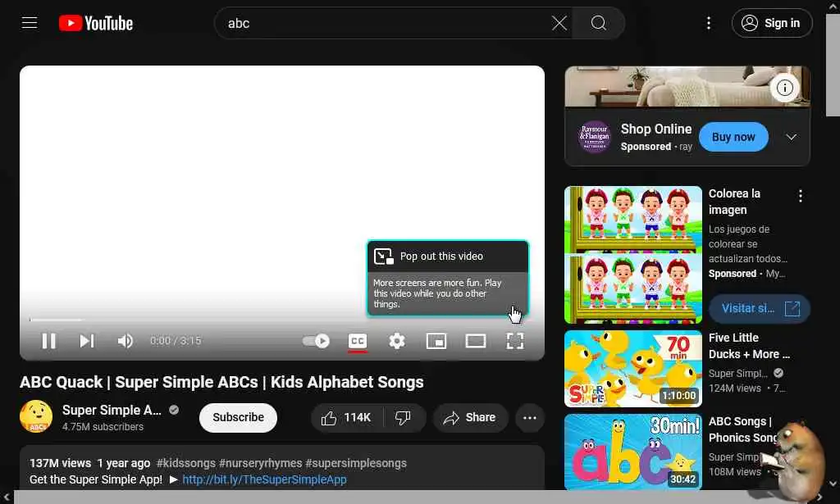Subscribe to the channel
The width and height of the screenshot is (840, 504).
(x=238, y=417)
